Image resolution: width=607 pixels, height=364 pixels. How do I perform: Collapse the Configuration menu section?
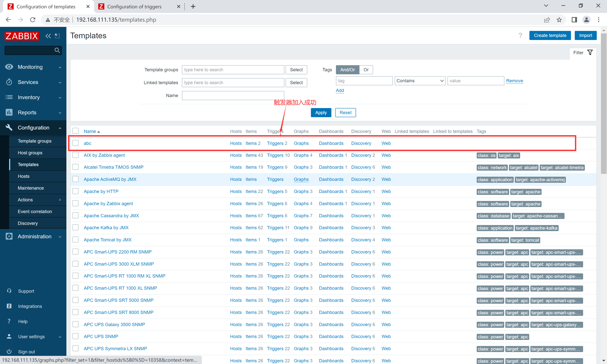(x=60, y=128)
